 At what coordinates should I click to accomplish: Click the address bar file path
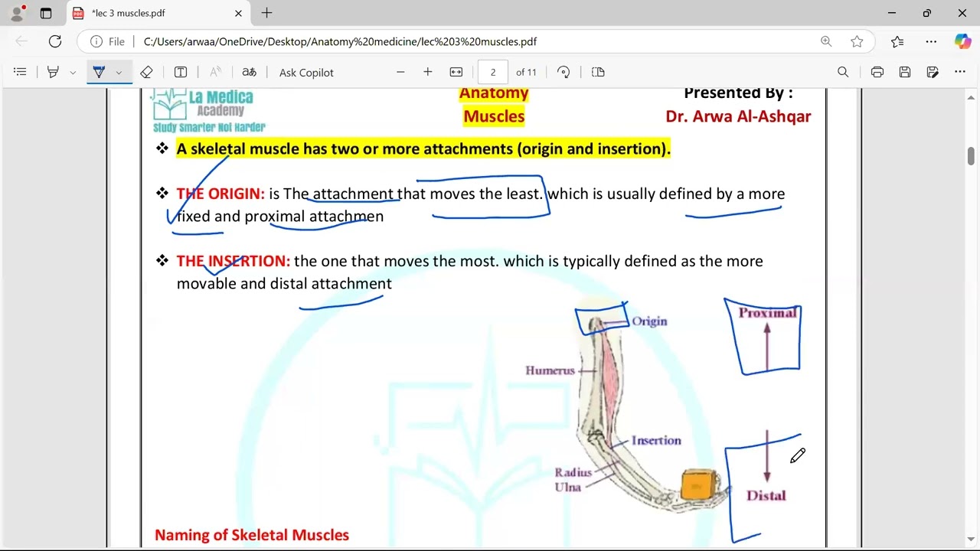point(340,41)
